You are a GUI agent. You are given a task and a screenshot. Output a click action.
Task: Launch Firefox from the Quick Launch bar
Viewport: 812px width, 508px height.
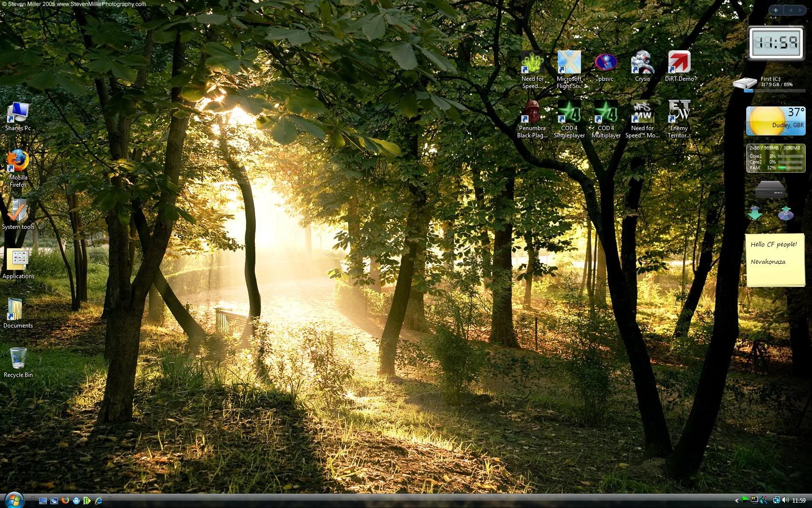pyautogui.click(x=65, y=501)
